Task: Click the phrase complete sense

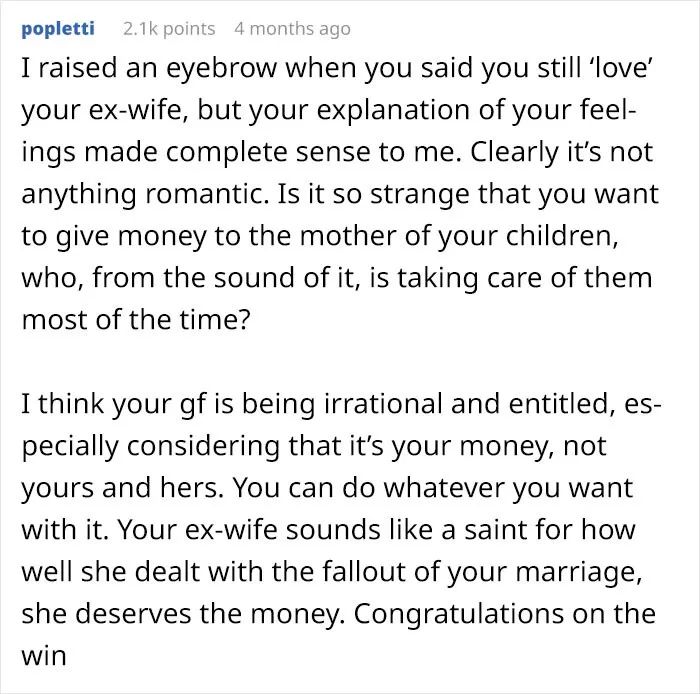Action: 268,152
